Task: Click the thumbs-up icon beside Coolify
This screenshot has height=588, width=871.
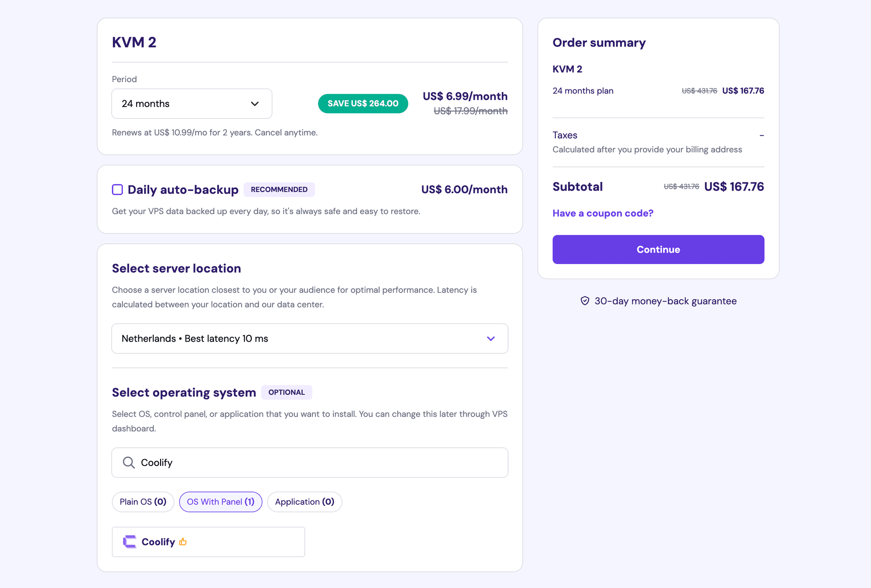Action: (x=183, y=542)
